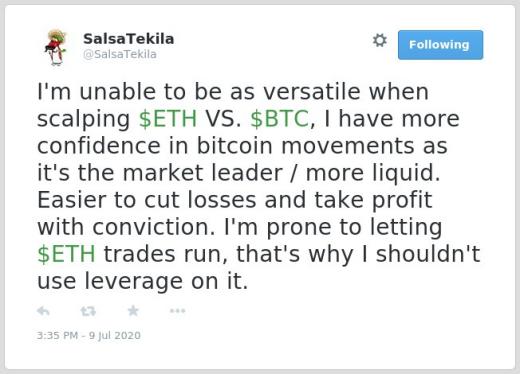
Task: Expand the user actions gear dropdown
Action: coord(380,40)
